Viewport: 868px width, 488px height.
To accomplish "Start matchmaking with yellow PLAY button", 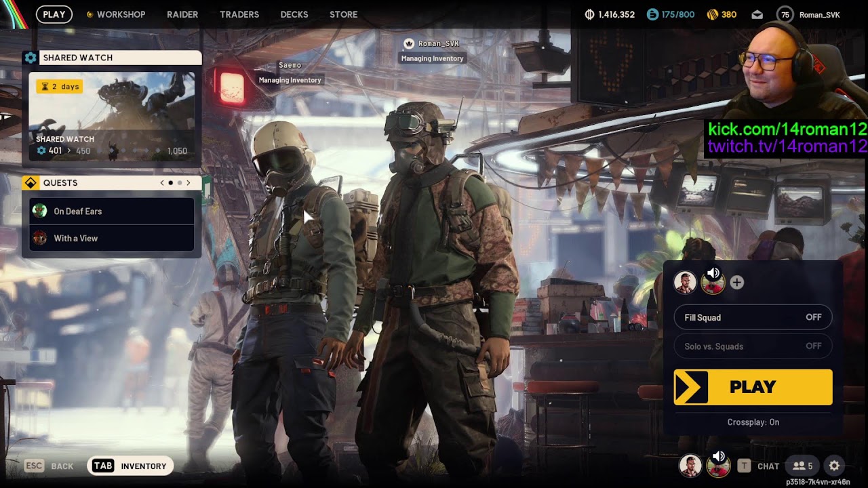I will (x=753, y=387).
